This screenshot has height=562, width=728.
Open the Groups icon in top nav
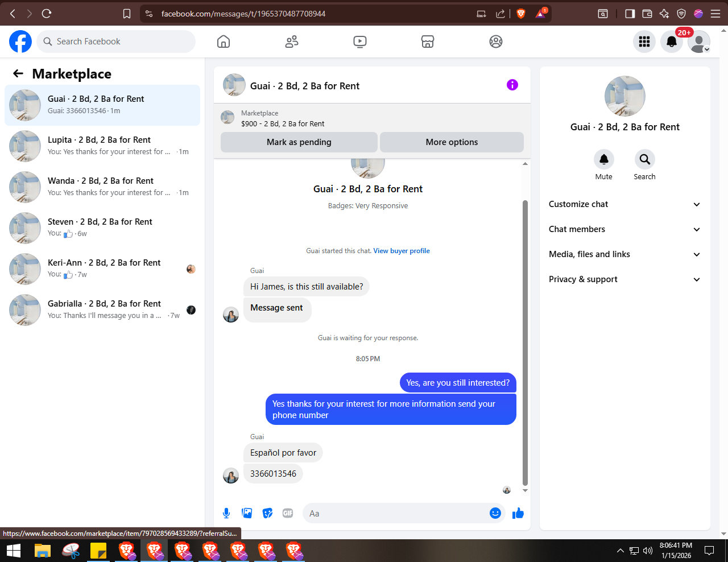pyautogui.click(x=496, y=42)
